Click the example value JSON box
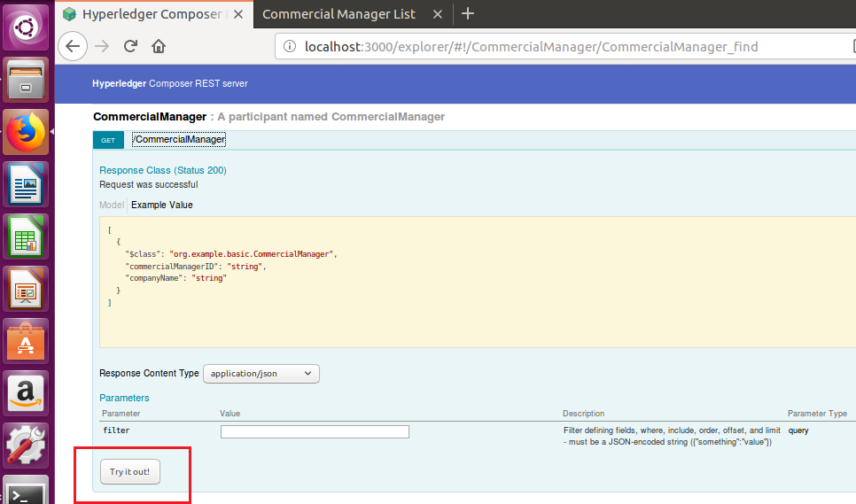The width and height of the screenshot is (856, 504). 478,282
